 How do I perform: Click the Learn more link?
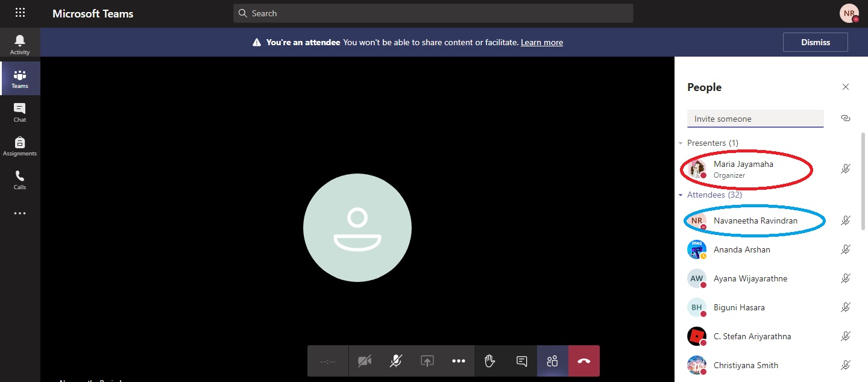(x=541, y=42)
